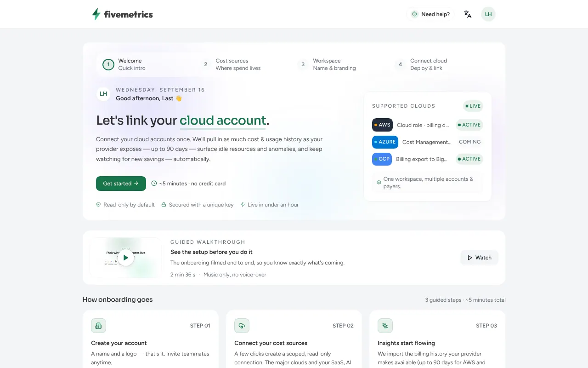The image size is (588, 368).
Task: Click the bolt icon by Live in under an hour
Action: pos(243,205)
